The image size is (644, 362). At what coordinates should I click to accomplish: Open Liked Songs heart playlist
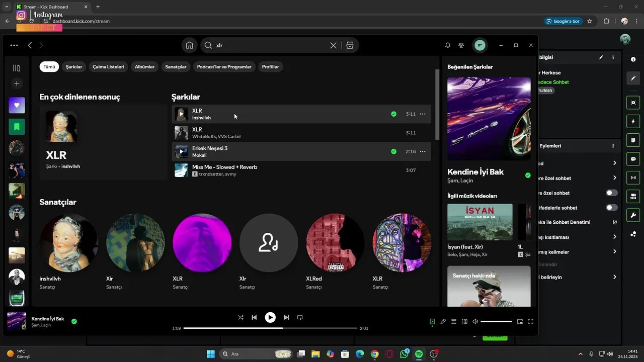pyautogui.click(x=17, y=106)
